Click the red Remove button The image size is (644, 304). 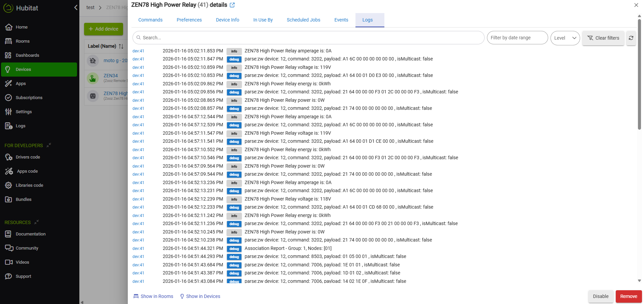click(629, 296)
